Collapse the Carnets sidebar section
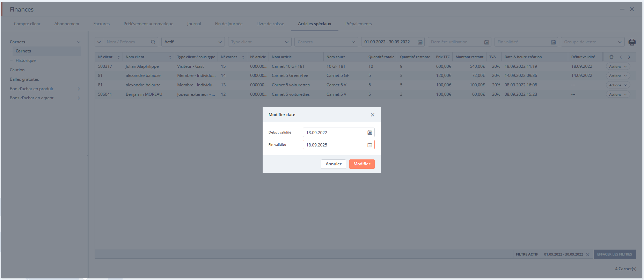 click(x=79, y=42)
